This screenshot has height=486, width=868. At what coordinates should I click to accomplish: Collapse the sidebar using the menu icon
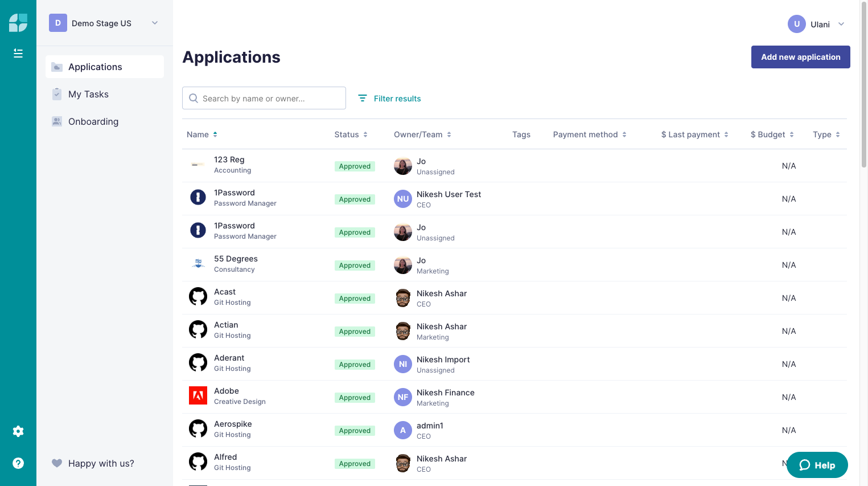click(x=18, y=53)
